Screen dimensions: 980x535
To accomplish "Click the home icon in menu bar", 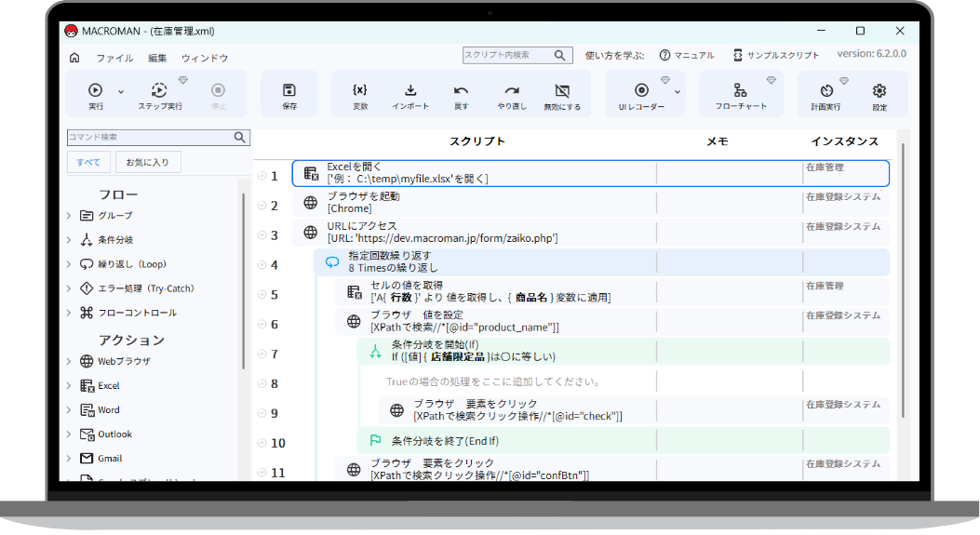I will [74, 58].
